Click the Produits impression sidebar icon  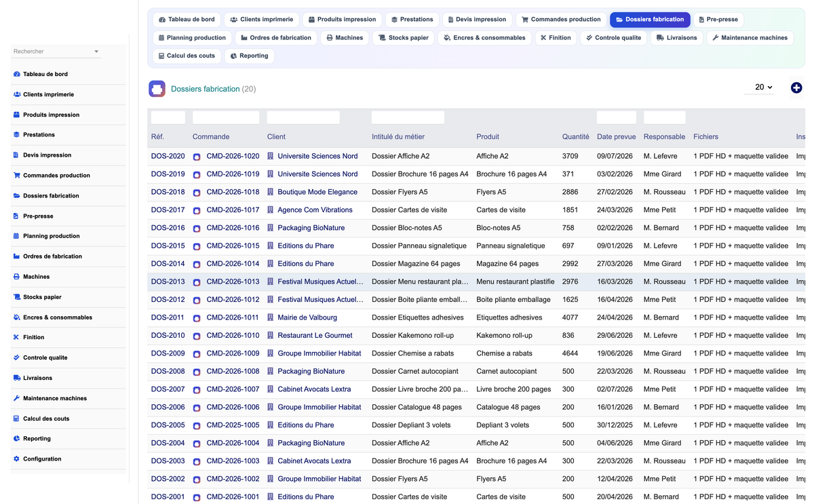[16, 115]
